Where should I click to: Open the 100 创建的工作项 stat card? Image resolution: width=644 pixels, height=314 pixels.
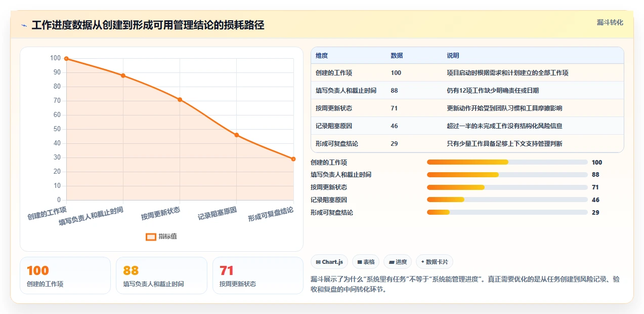(x=65, y=276)
